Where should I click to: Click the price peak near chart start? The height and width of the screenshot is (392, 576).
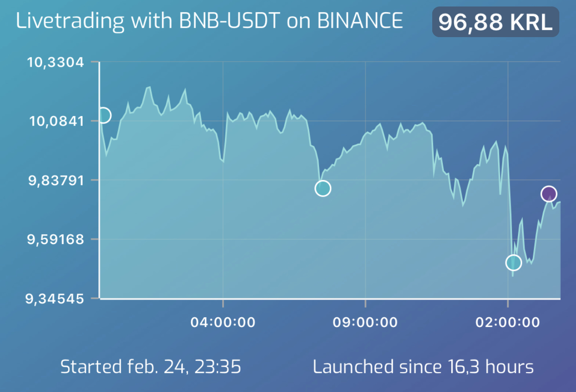click(149, 87)
